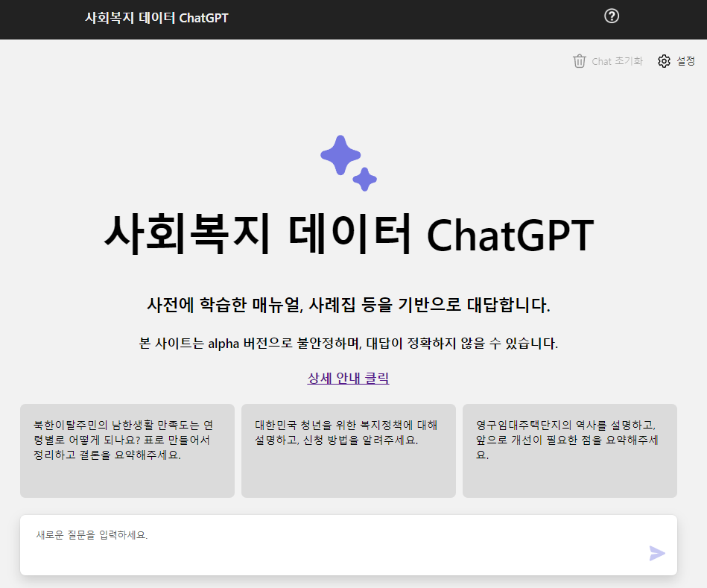
Task: Select the 대한민국 청년 복지정책 example card
Action: [349, 451]
